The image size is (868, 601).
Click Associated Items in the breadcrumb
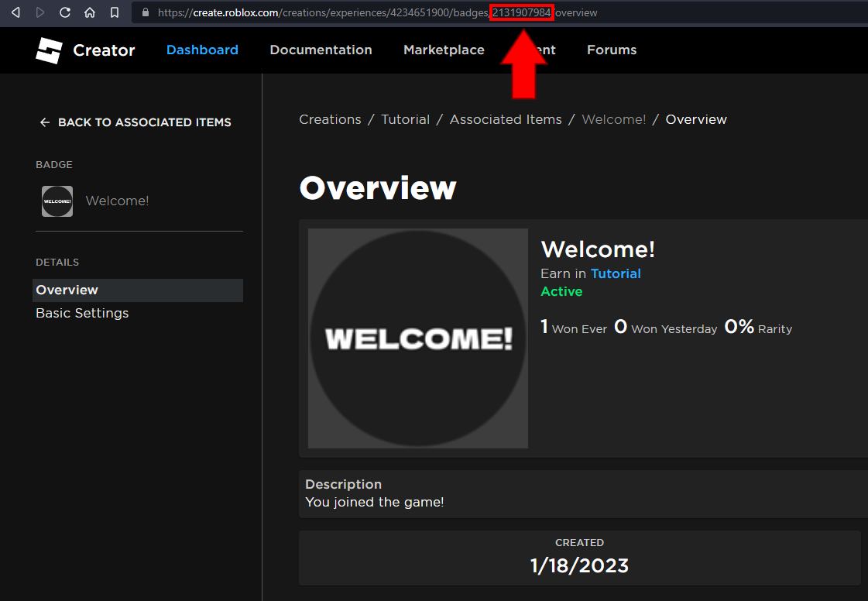[506, 119]
